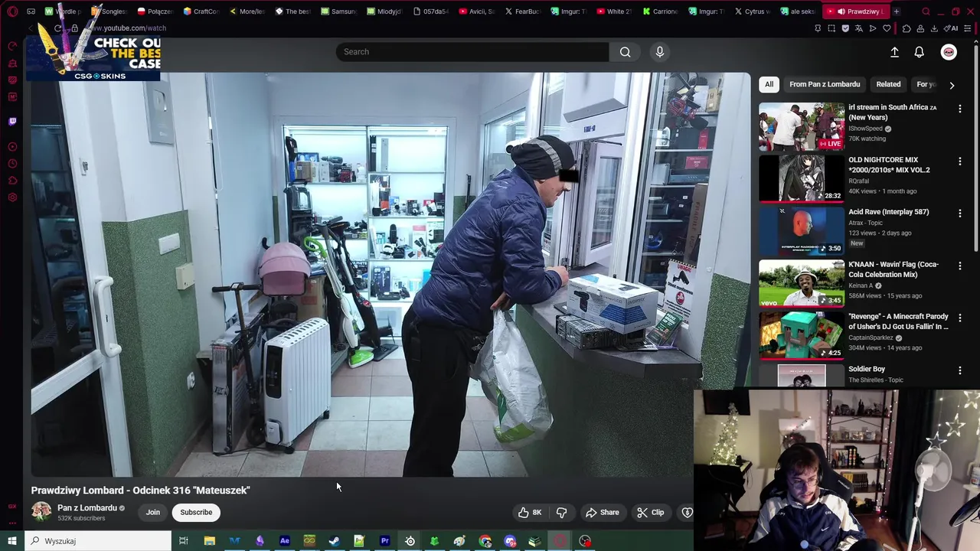The width and height of the screenshot is (980, 551).
Task: Open a new browser tab with plus
Action: click(x=896, y=11)
